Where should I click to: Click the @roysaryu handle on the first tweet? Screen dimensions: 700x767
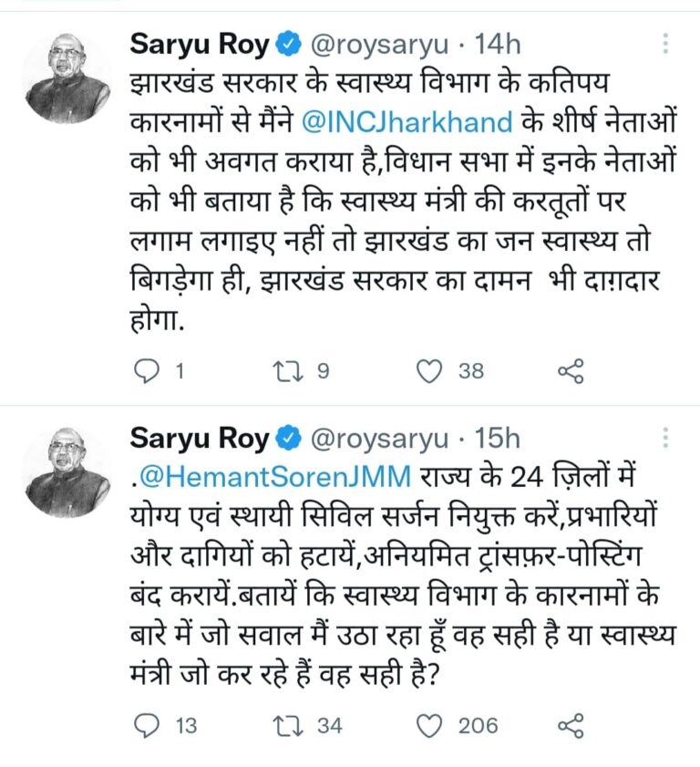point(379,43)
